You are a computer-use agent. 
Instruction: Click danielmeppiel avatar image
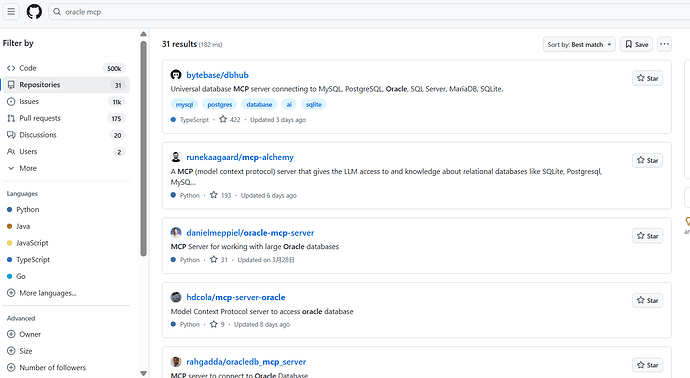pyautogui.click(x=176, y=233)
